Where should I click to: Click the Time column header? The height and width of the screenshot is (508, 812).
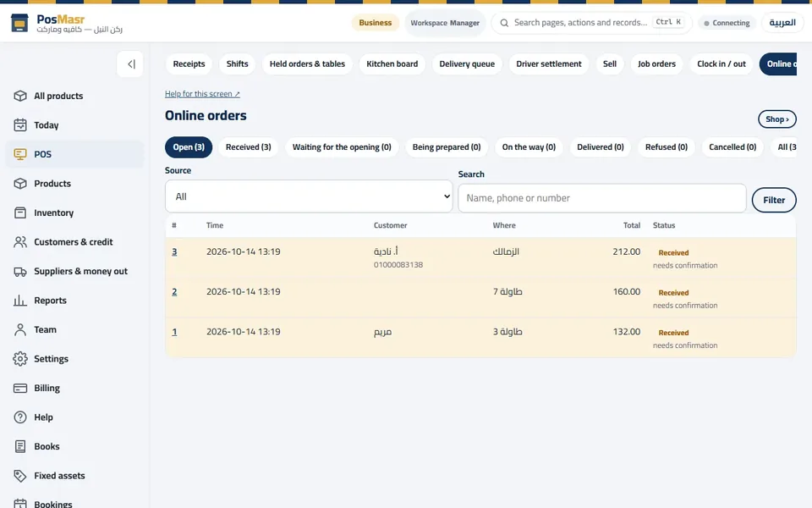coord(215,225)
